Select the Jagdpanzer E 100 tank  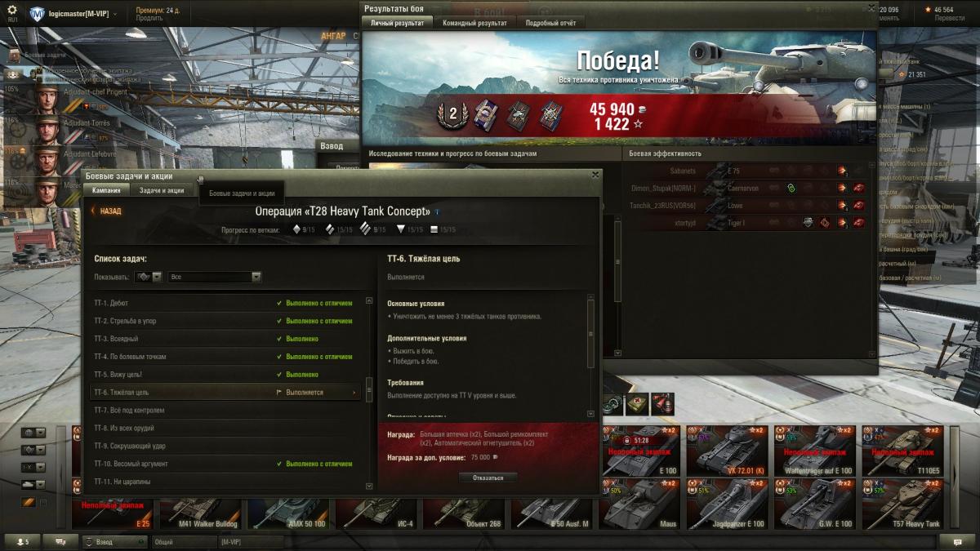click(727, 504)
